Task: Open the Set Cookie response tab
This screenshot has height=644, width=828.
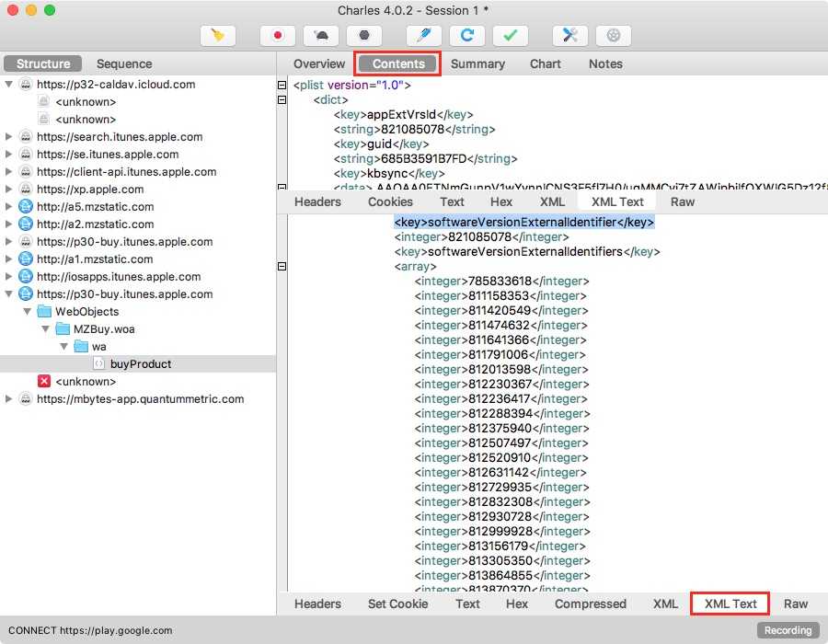Action: point(397,604)
